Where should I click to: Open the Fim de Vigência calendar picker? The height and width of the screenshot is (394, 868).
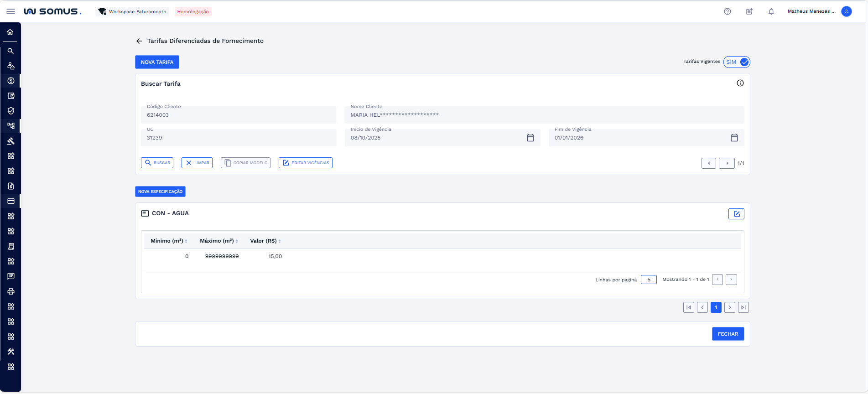pyautogui.click(x=734, y=138)
